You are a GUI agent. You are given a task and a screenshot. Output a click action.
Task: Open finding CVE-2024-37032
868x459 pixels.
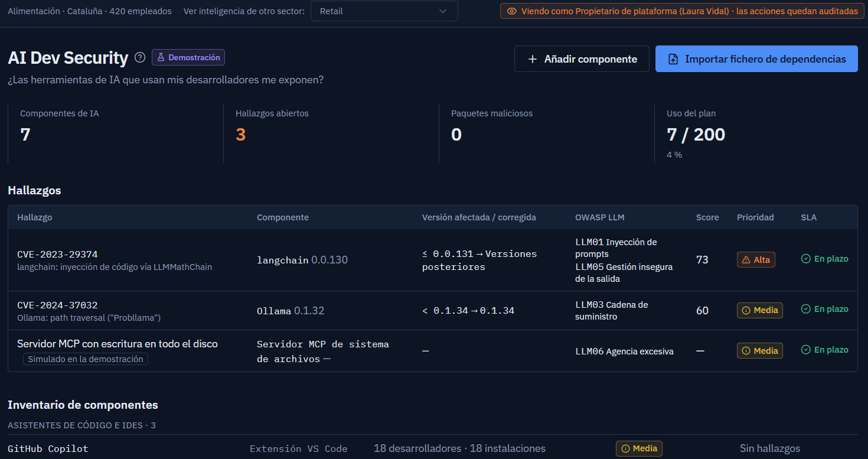coord(57,305)
